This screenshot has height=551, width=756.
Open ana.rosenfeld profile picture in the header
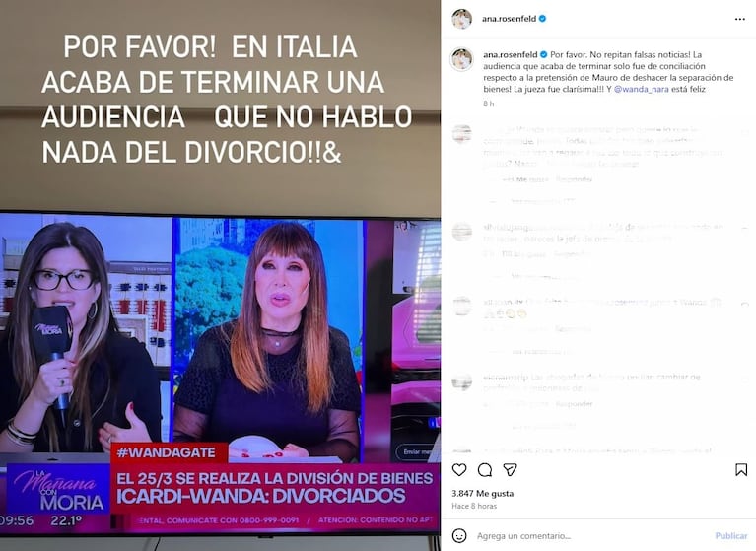[461, 19]
